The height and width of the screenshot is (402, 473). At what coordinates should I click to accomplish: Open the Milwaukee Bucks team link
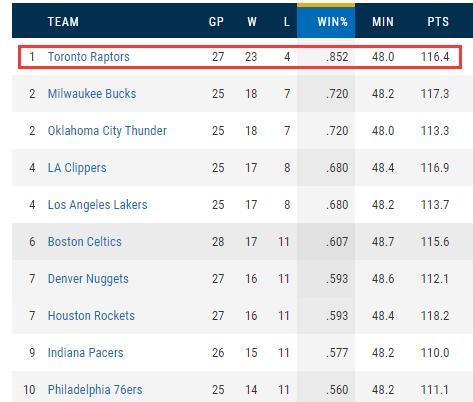(x=92, y=94)
